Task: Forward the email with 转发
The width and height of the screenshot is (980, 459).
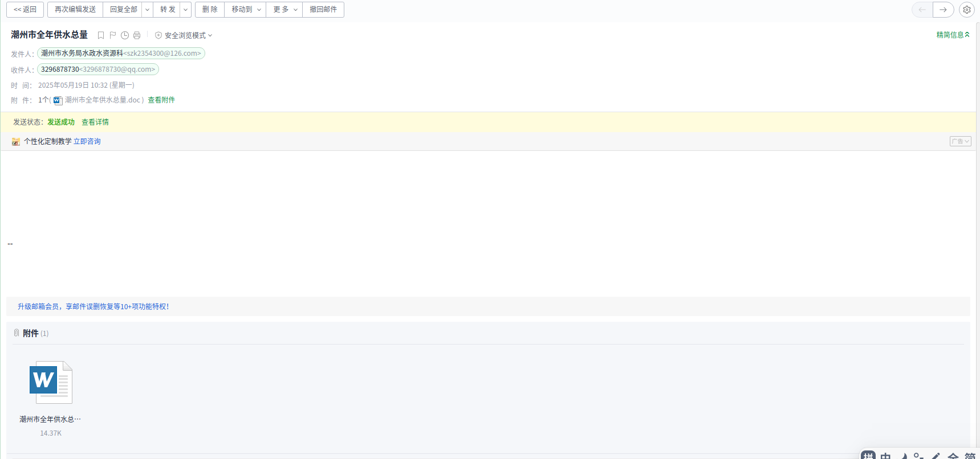Action: point(168,10)
